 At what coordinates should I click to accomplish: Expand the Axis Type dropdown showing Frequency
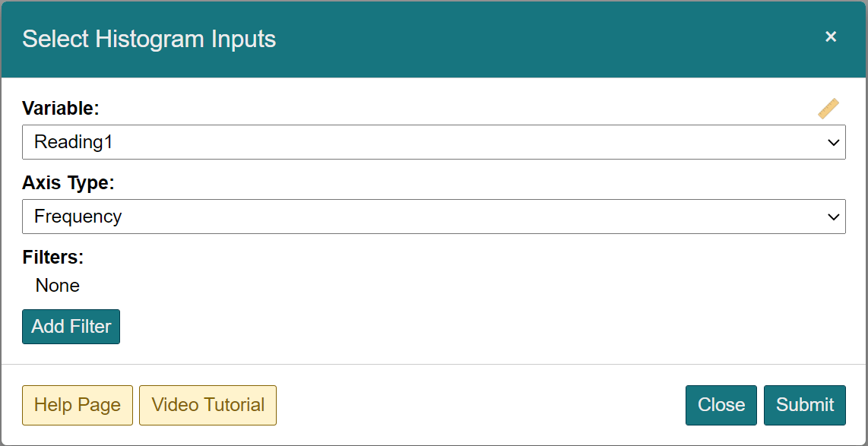tap(433, 217)
